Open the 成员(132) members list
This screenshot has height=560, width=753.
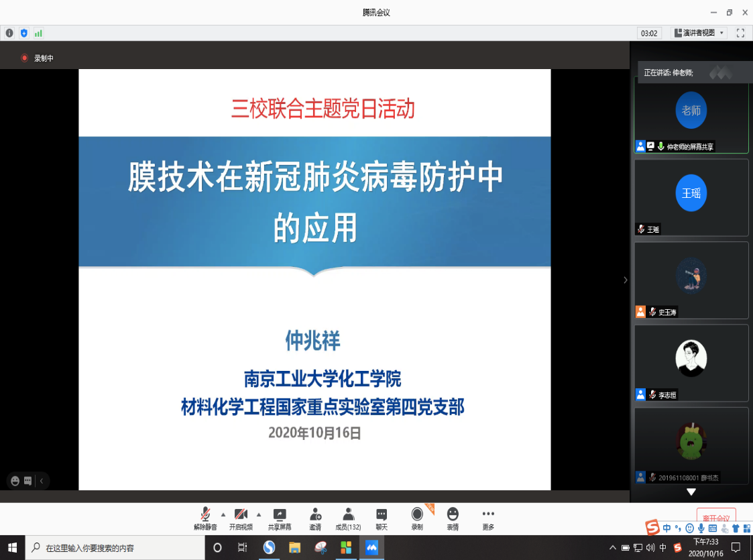[348, 515]
